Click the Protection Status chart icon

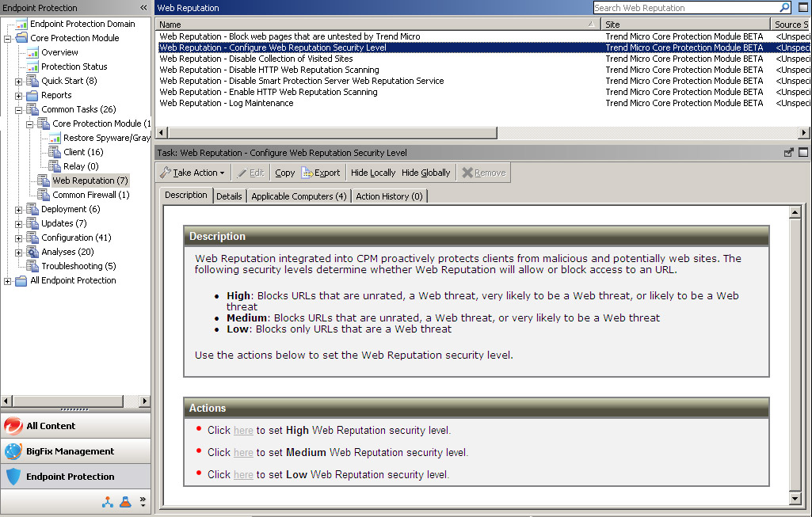(x=32, y=67)
